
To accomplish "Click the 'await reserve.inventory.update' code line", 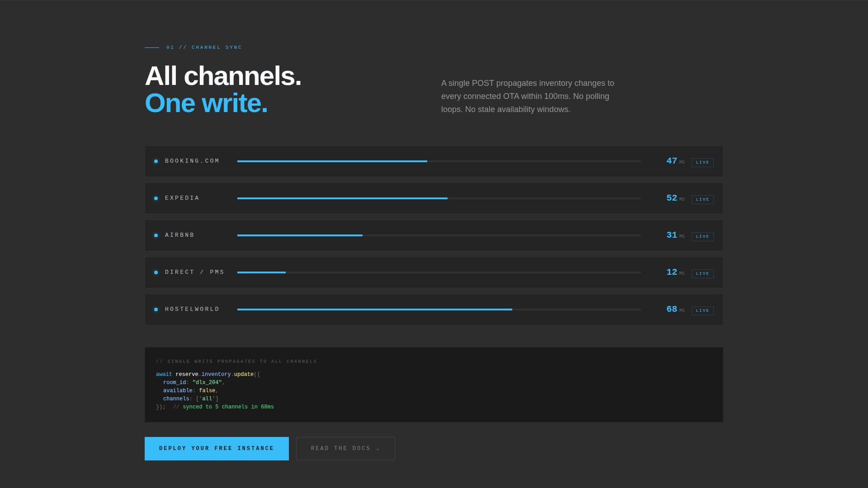I will (208, 375).
